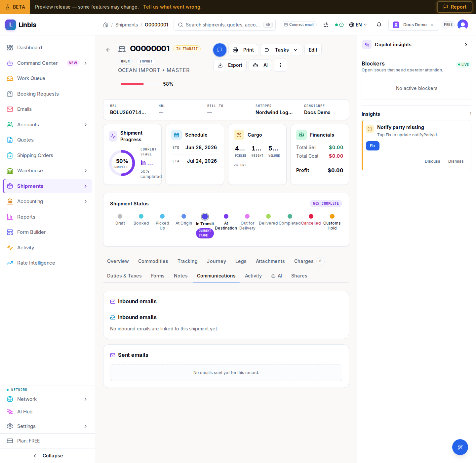Open Reports in the sidebar
Viewport: 476px width, 463px height.
pyautogui.click(x=47, y=217)
